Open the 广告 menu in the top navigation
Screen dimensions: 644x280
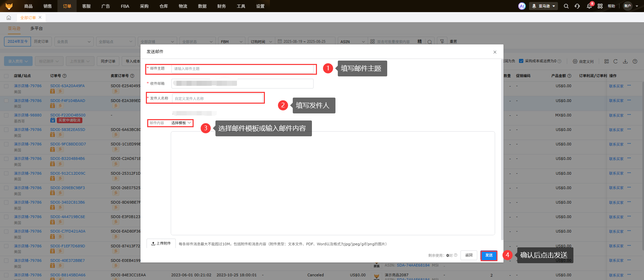click(106, 6)
